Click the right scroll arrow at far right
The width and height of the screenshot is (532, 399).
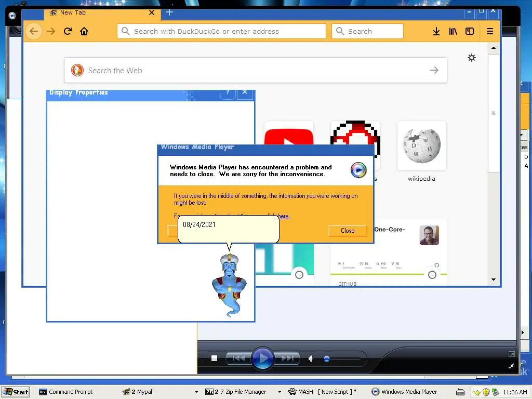[523, 332]
